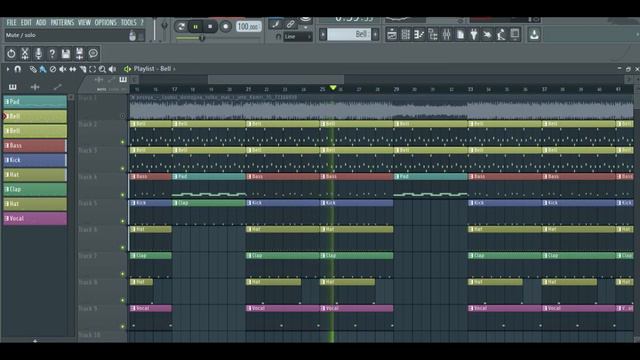The width and height of the screenshot is (640, 360).
Task: Open menu of Pad clip at bar 17
Action: [x=176, y=177]
